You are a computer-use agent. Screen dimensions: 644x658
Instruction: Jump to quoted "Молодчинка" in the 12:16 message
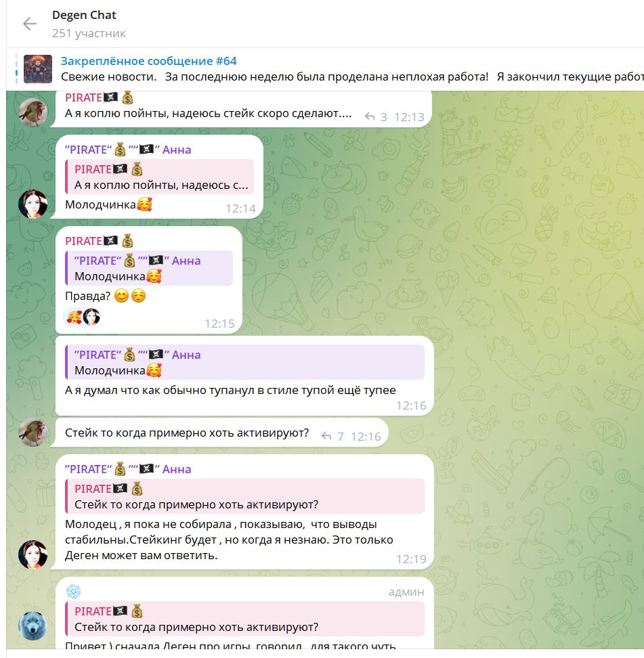click(x=244, y=362)
